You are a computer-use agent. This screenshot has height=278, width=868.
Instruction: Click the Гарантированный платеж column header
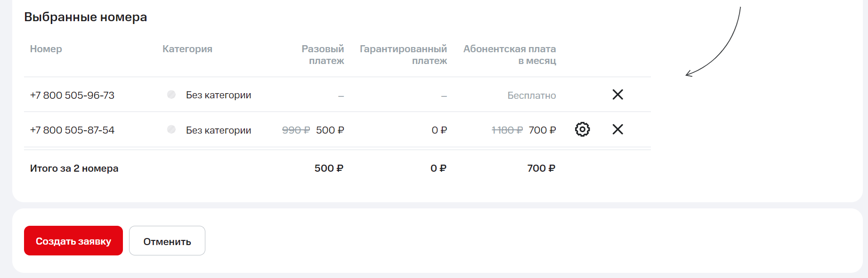point(404,55)
